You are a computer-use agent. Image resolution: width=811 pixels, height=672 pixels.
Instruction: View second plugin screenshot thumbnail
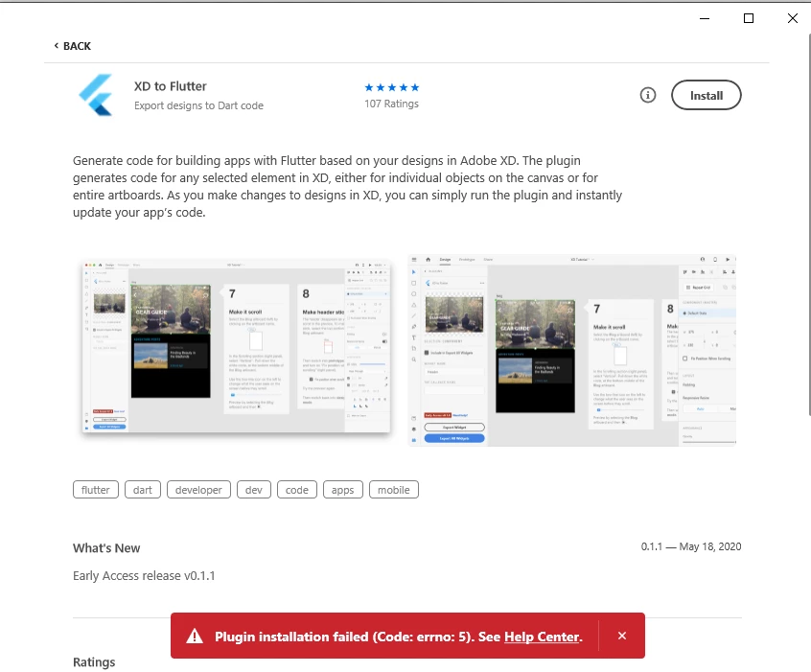pyautogui.click(x=571, y=350)
